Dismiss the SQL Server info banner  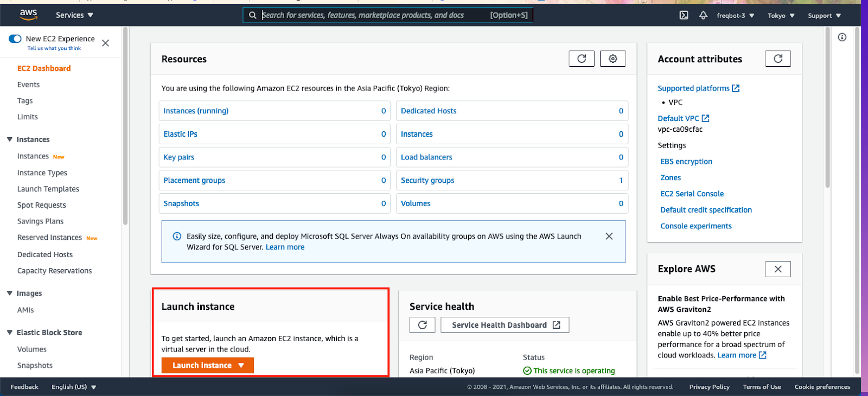coord(609,236)
